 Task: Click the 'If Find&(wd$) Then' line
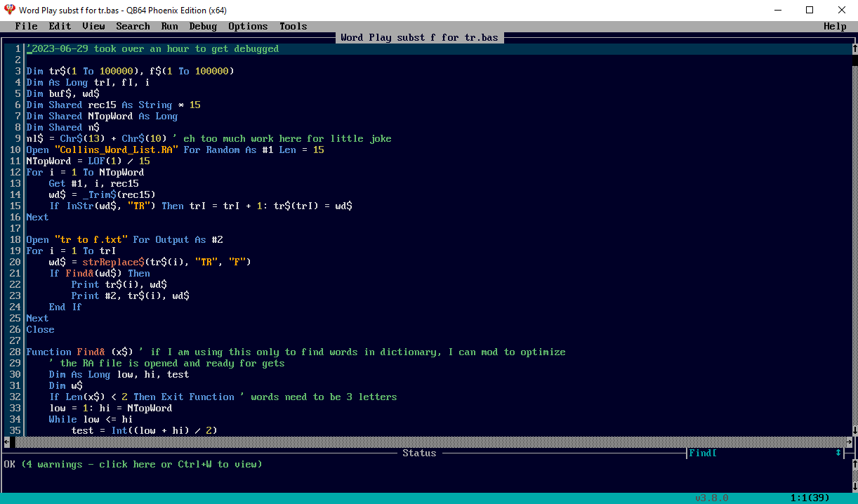point(99,274)
